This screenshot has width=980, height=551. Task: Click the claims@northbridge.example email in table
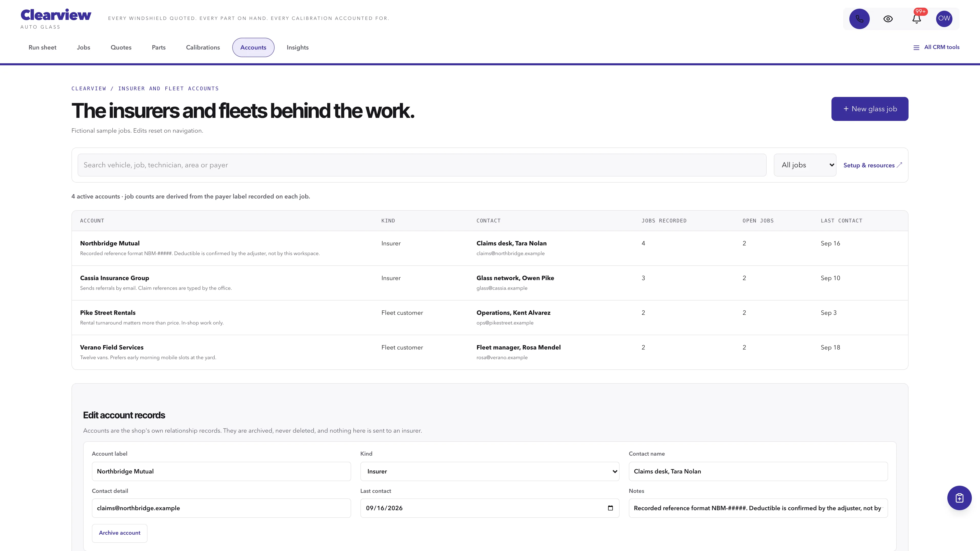tap(510, 253)
